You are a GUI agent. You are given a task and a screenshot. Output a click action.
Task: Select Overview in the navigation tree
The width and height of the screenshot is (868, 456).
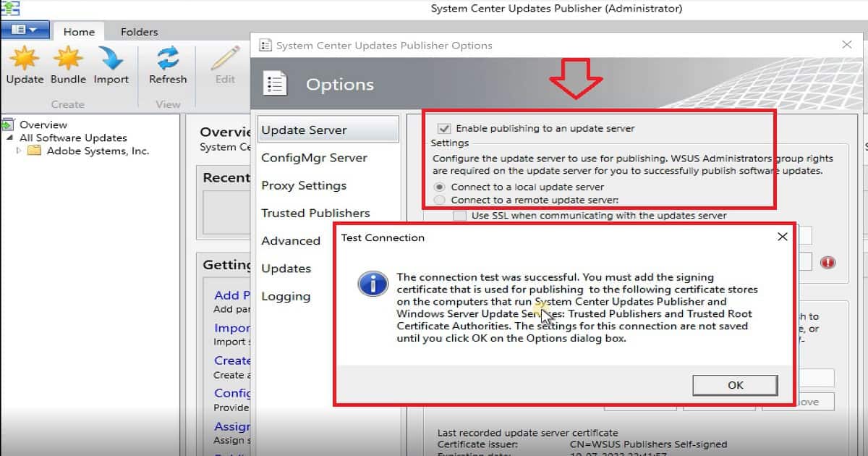43,124
